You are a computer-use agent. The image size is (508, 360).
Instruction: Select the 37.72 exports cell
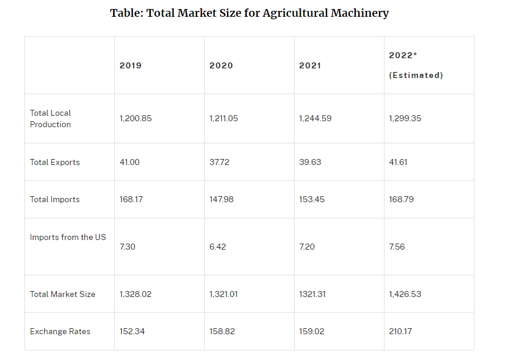tap(219, 162)
